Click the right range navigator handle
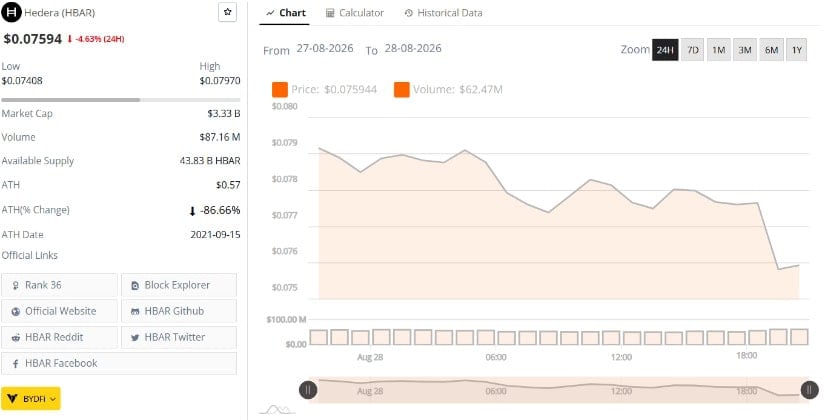 [x=809, y=390]
